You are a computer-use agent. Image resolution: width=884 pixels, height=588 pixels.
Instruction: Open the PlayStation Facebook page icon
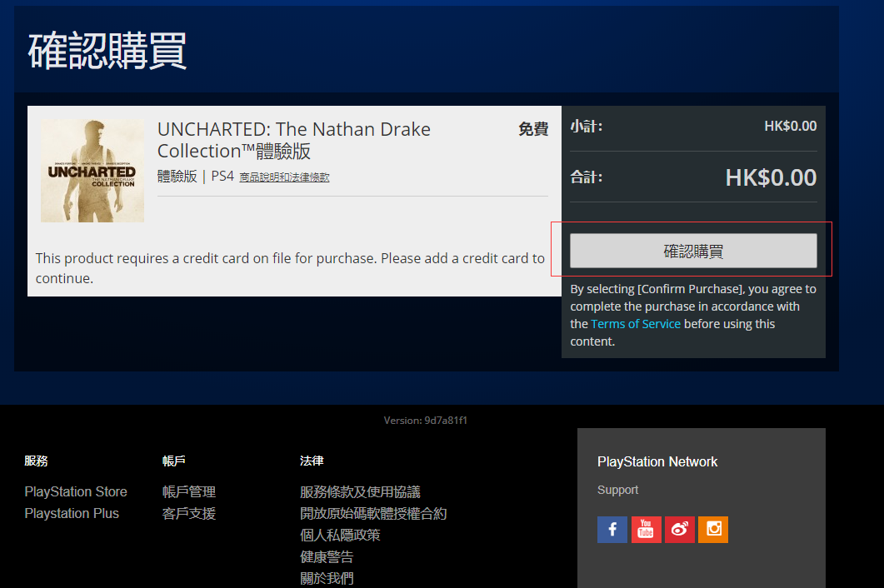[x=612, y=530]
